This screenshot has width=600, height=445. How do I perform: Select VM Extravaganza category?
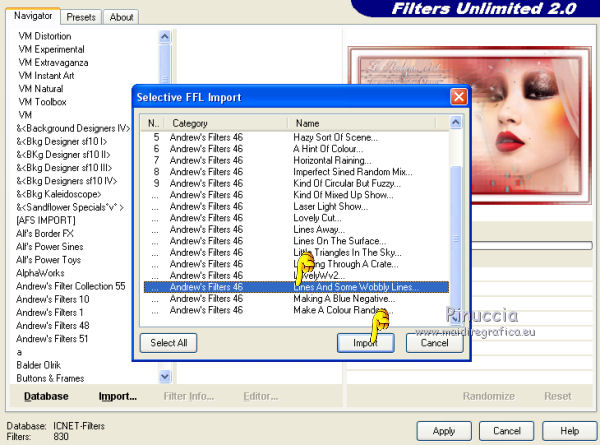53,62
